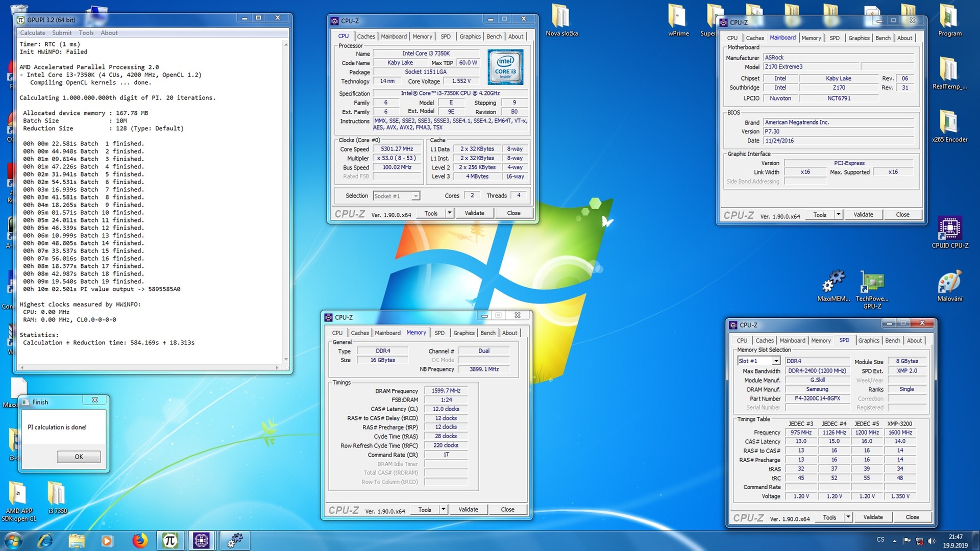The width and height of the screenshot is (980, 551).
Task: Click the Action Center flag icon in tray
Action: (x=907, y=541)
